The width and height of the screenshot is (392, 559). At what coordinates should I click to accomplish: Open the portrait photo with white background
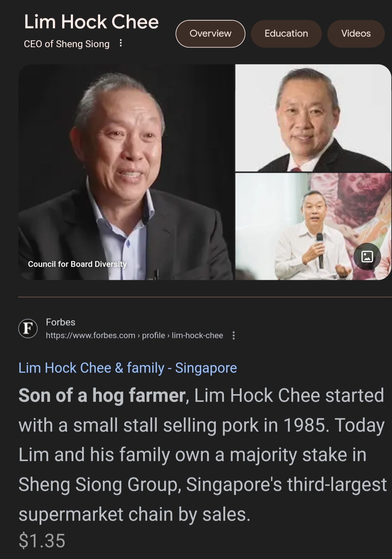[x=313, y=118]
